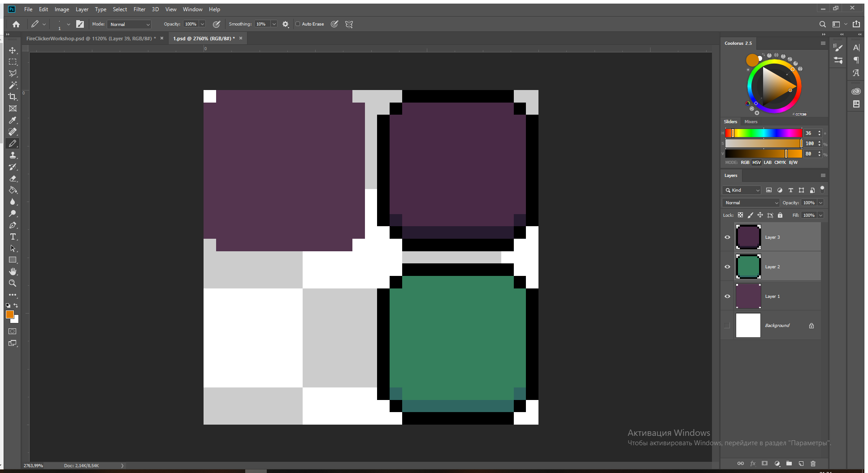Switch Coolorus mode to RGB
The width and height of the screenshot is (868, 473).
(745, 163)
